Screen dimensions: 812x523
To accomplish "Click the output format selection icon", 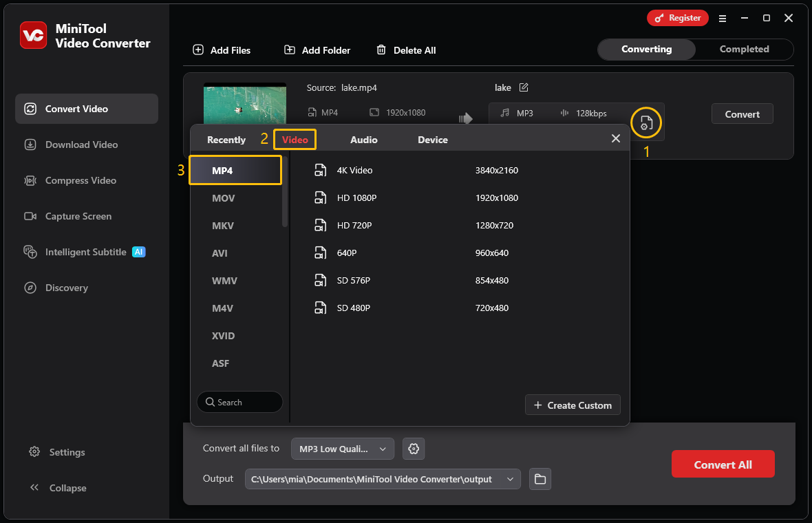I will [x=645, y=122].
